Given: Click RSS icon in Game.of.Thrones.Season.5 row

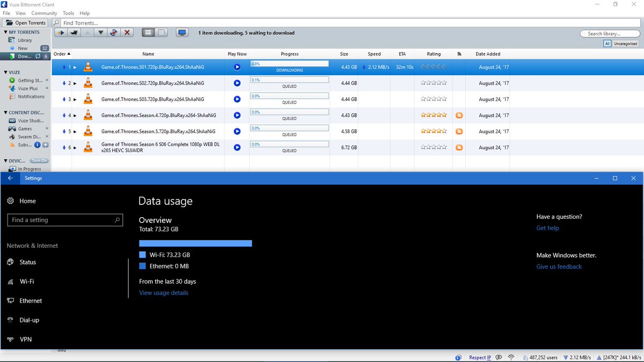Looking at the screenshot, I should [459, 131].
